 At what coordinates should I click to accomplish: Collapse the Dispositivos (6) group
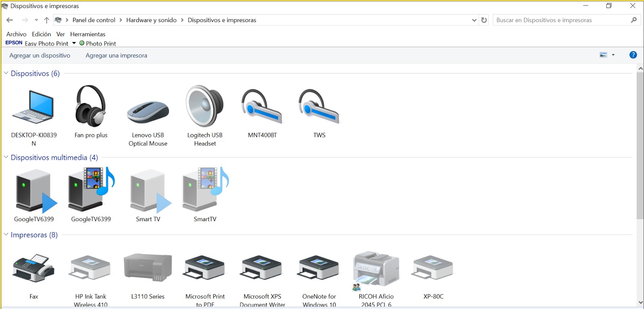point(6,73)
